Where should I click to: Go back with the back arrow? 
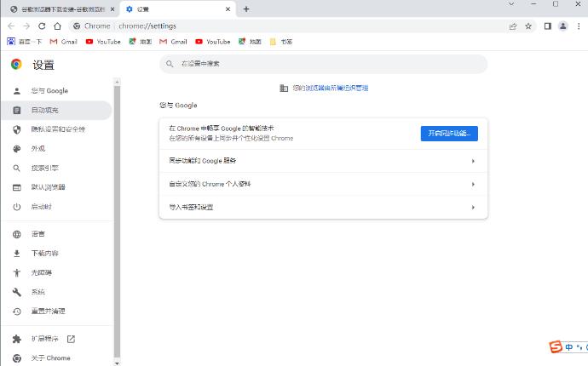click(x=11, y=26)
